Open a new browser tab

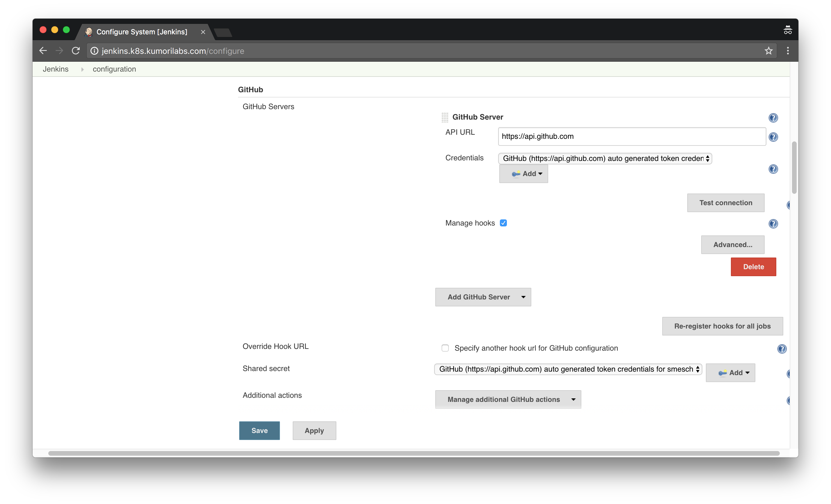(x=223, y=33)
